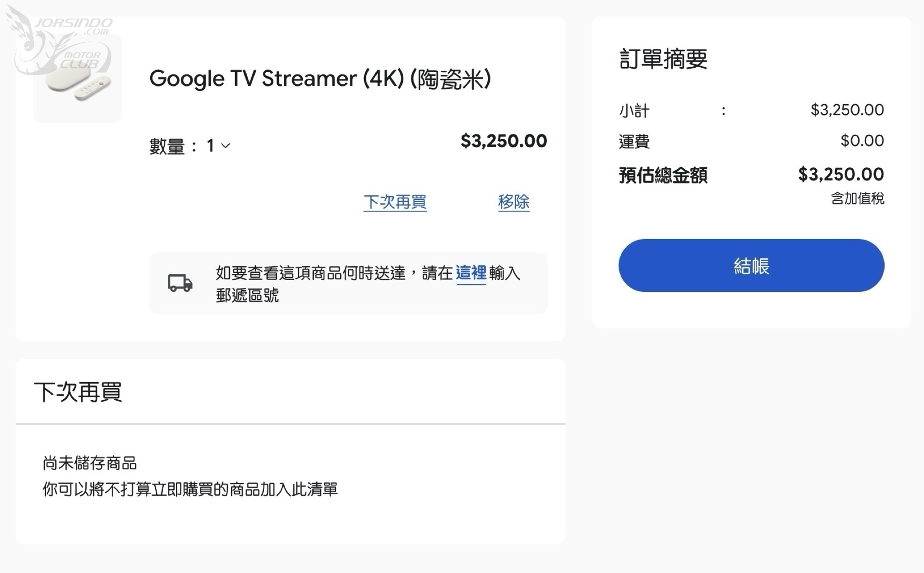This screenshot has height=573, width=924.
Task: Click the Google TV Streamer (4K) product title
Action: tap(320, 79)
